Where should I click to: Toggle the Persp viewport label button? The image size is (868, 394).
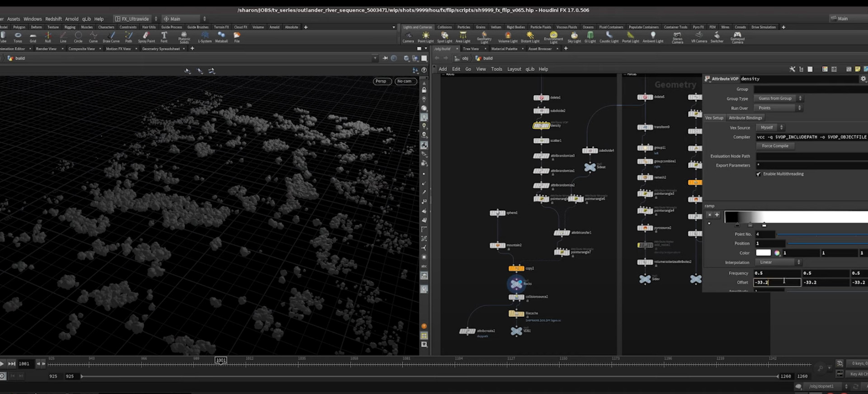tap(382, 81)
